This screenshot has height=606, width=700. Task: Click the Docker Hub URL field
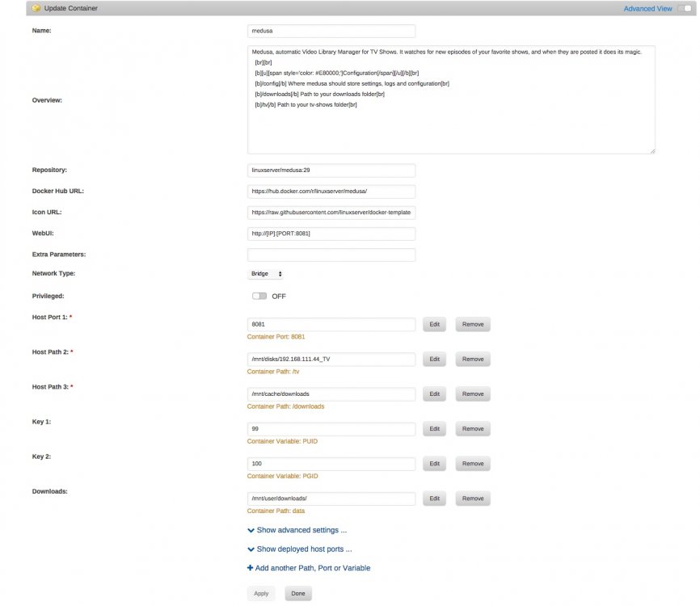[331, 191]
